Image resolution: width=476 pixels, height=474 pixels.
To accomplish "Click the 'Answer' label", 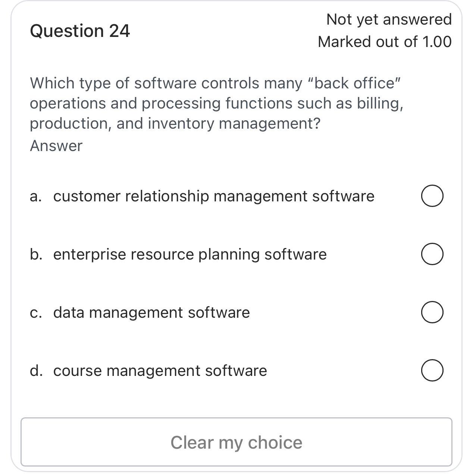I will [56, 145].
